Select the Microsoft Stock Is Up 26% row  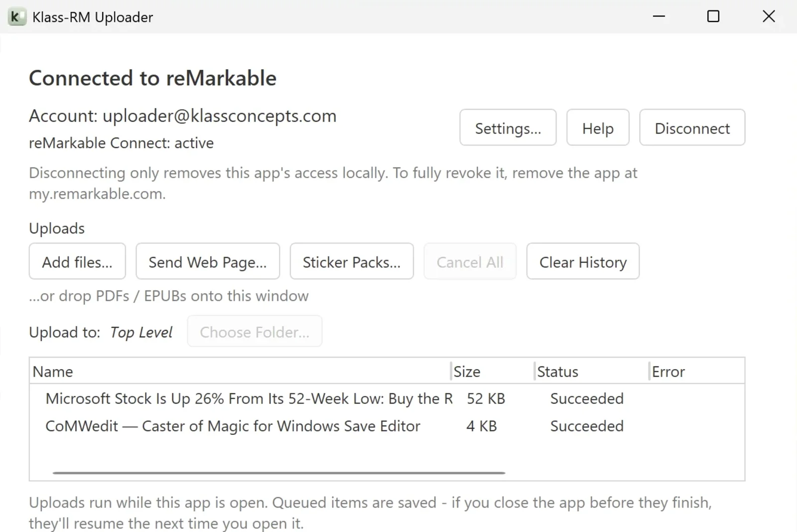[x=387, y=399]
